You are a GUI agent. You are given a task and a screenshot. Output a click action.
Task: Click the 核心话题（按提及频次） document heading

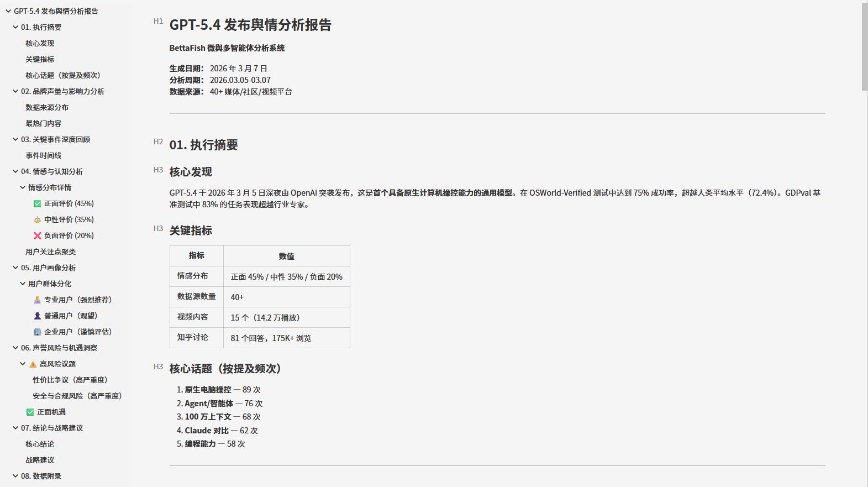coord(227,369)
